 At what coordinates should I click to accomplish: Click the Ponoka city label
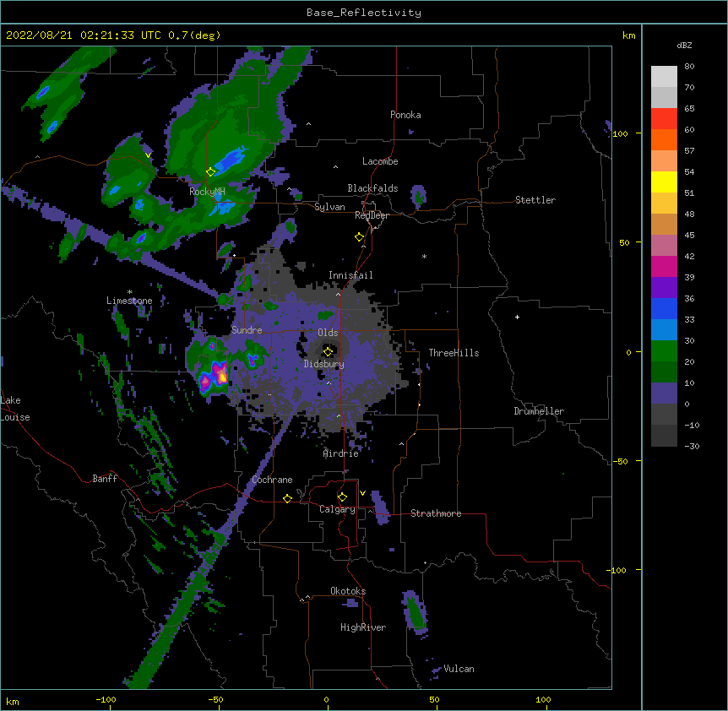tap(405, 115)
